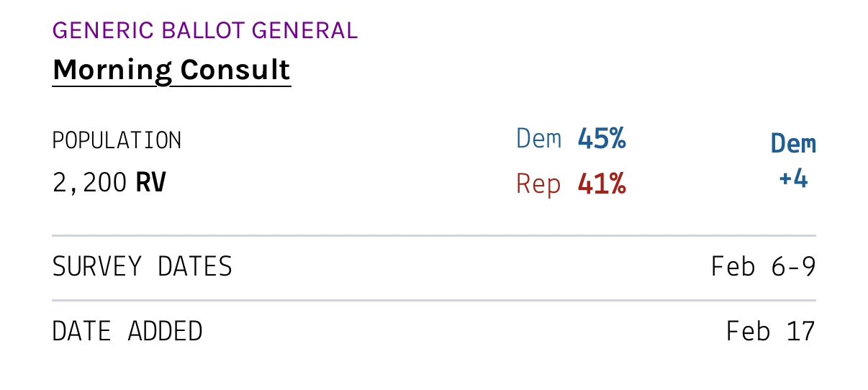
Task: Select the DATE ADDED label
Action: coord(127,332)
